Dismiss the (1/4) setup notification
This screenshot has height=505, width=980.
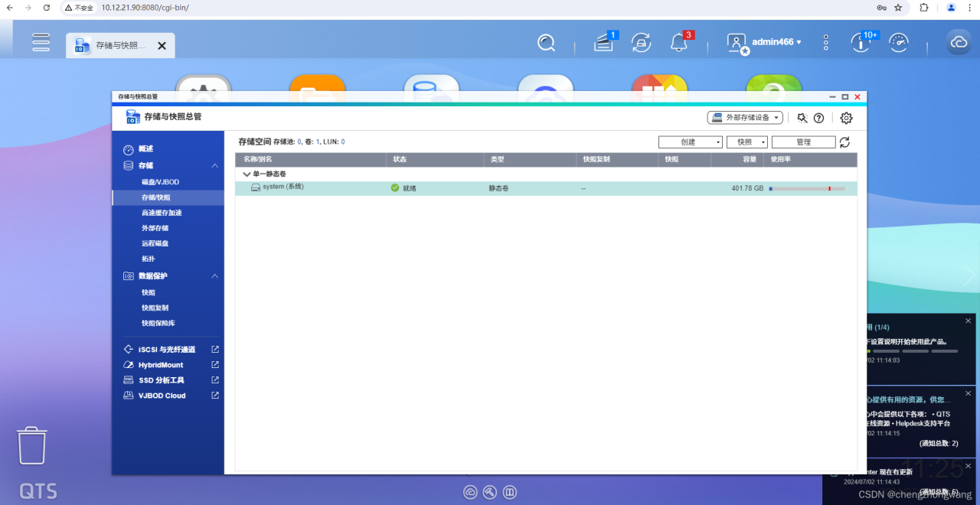tap(968, 321)
